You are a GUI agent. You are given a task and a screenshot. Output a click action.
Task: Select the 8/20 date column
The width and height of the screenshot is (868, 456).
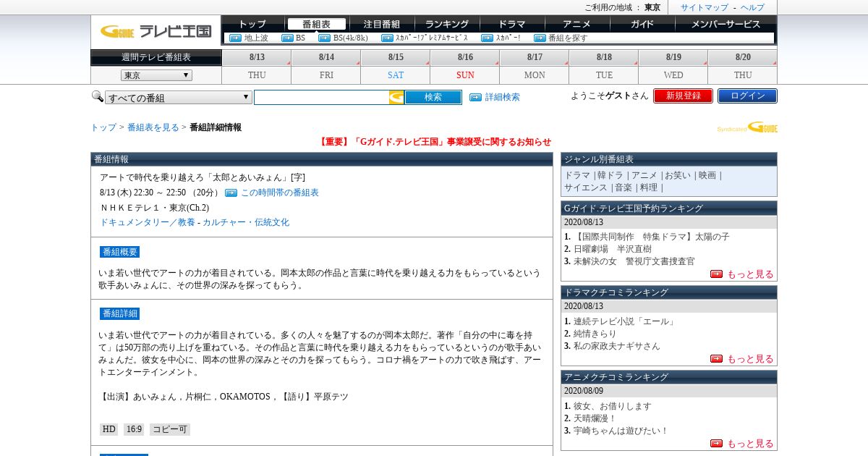point(743,57)
